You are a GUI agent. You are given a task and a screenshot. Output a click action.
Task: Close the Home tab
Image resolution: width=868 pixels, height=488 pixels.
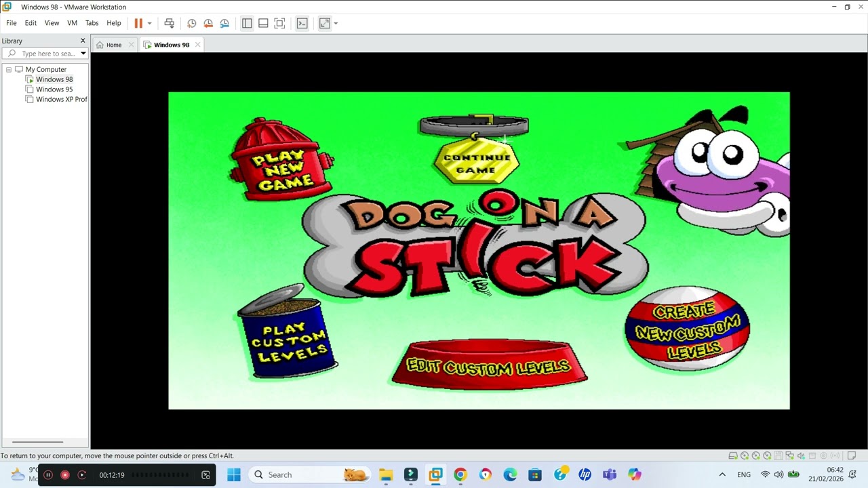pos(131,45)
